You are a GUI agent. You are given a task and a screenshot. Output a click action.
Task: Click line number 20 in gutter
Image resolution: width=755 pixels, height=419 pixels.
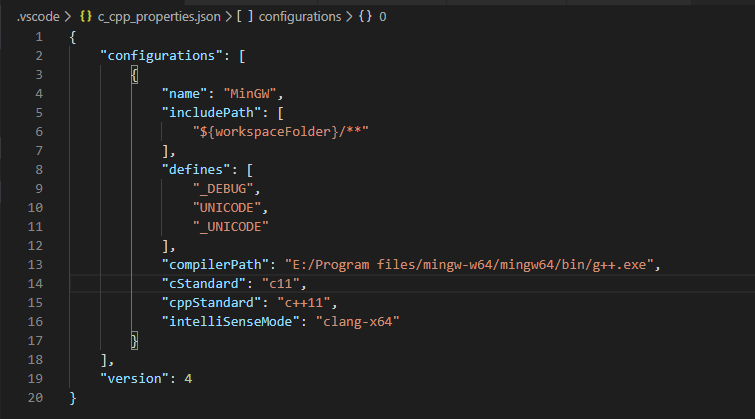click(x=35, y=398)
